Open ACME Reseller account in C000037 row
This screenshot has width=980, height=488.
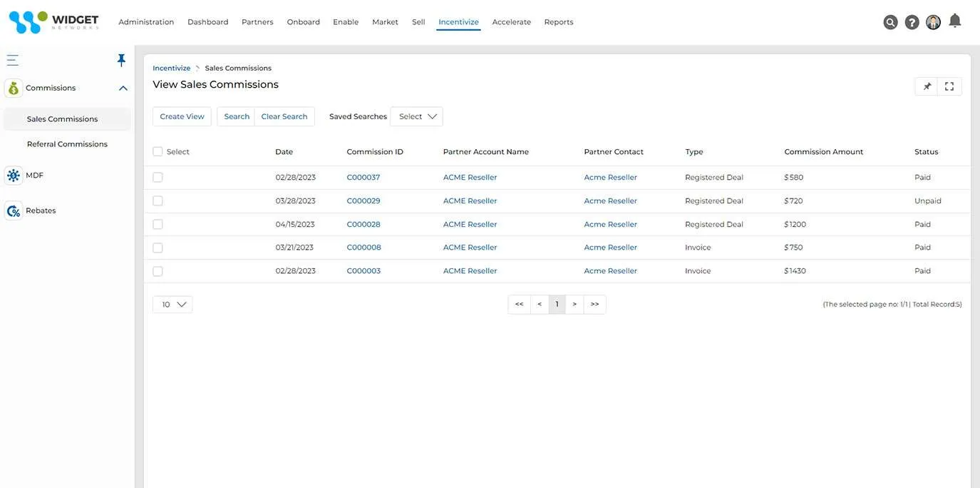point(470,178)
